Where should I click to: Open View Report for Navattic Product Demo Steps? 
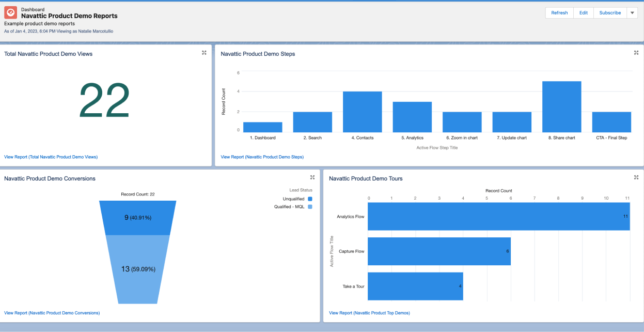tap(262, 157)
